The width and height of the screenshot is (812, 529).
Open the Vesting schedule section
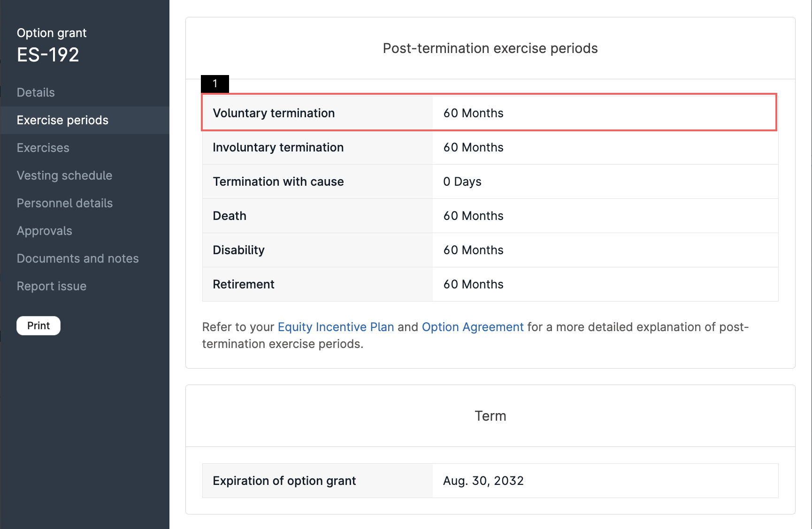coord(64,175)
